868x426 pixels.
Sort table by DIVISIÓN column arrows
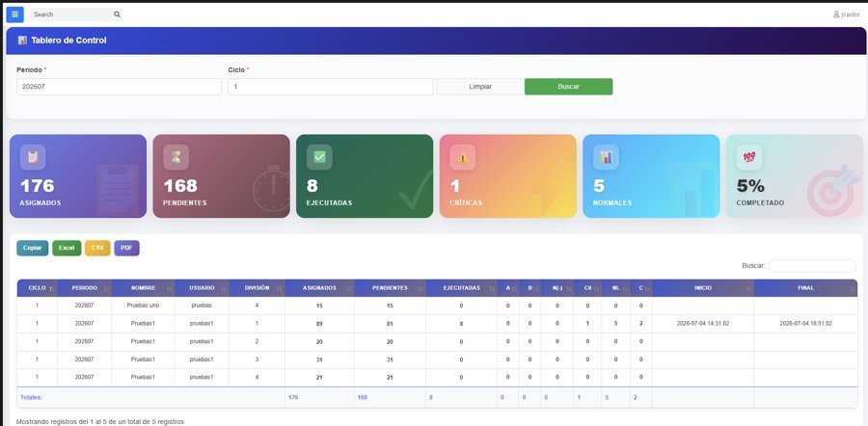[280, 288]
